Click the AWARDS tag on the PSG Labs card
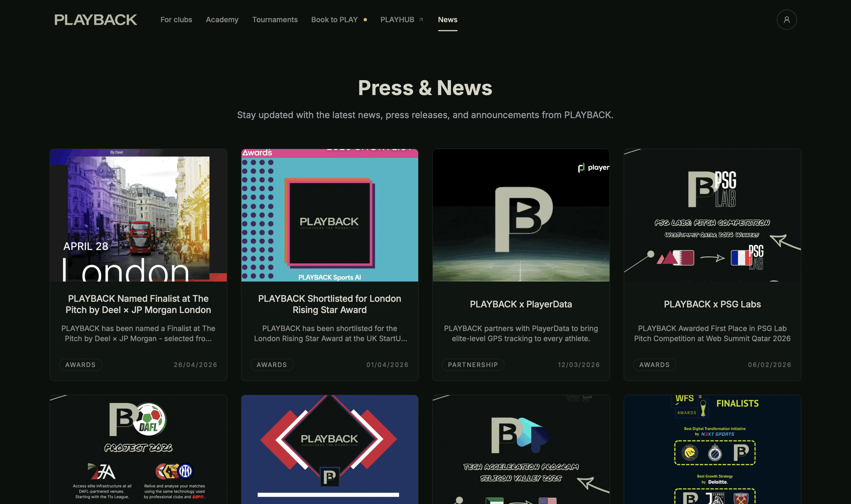 (x=654, y=364)
